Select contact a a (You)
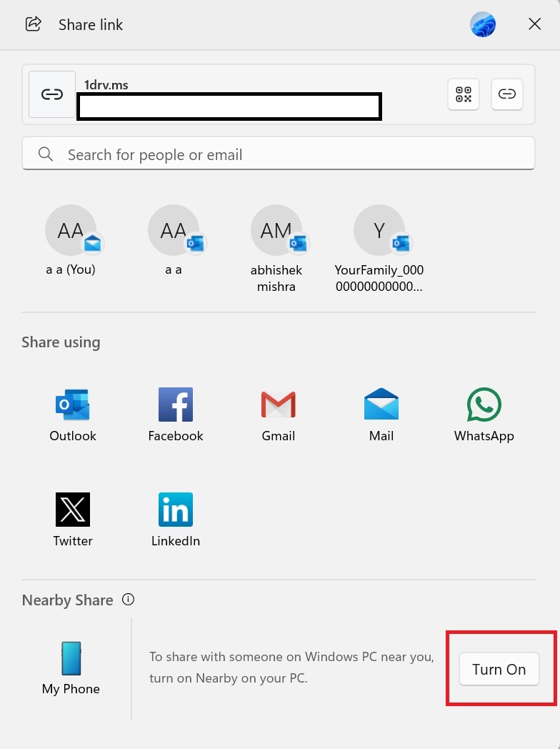This screenshot has width=560, height=749. click(x=71, y=242)
